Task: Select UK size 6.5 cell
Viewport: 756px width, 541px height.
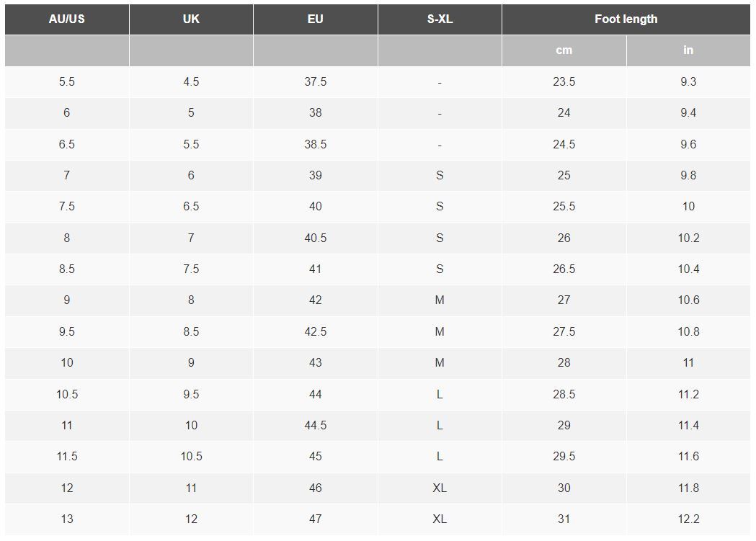Action: 191,207
